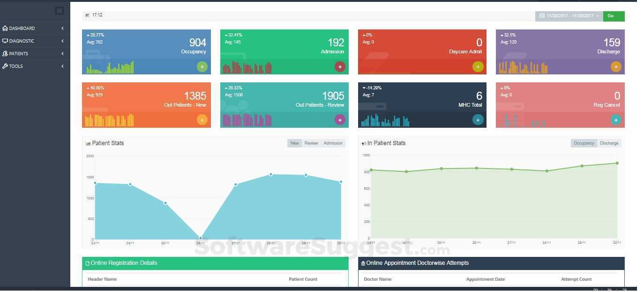The width and height of the screenshot is (644, 292).
Task: Click the Patient Stats bar chart icon
Action: pyautogui.click(x=88, y=143)
